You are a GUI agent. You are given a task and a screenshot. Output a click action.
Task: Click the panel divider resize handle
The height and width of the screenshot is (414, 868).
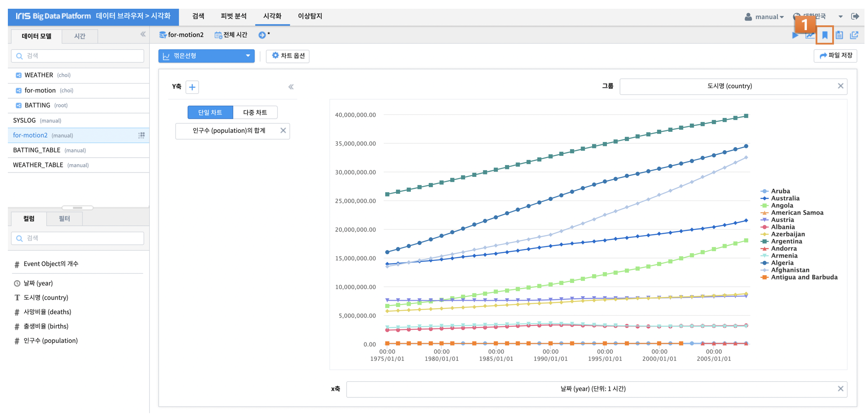tap(78, 207)
